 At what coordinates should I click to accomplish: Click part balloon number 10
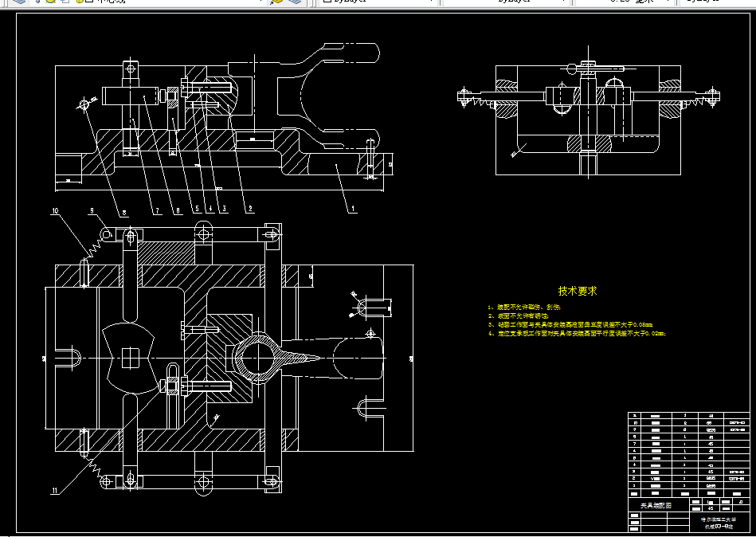55,211
